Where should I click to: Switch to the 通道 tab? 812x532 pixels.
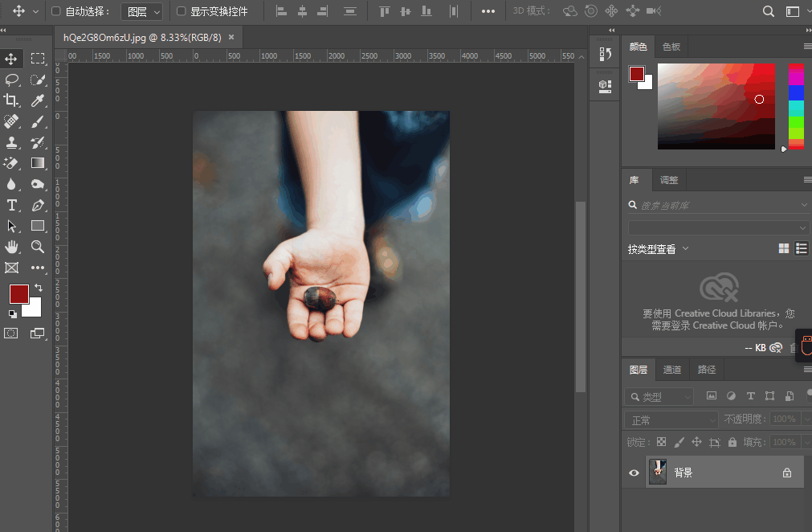tap(672, 370)
